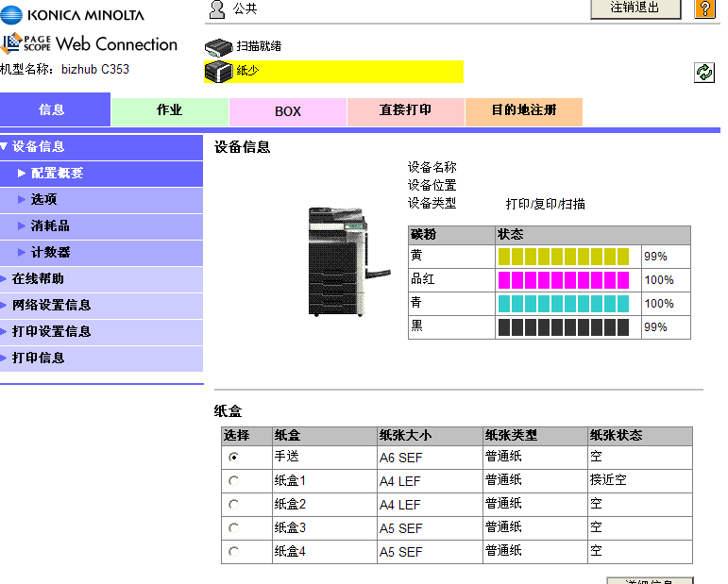Select the 纸盒3 radio button
This screenshot has height=584, width=728.
(x=234, y=528)
